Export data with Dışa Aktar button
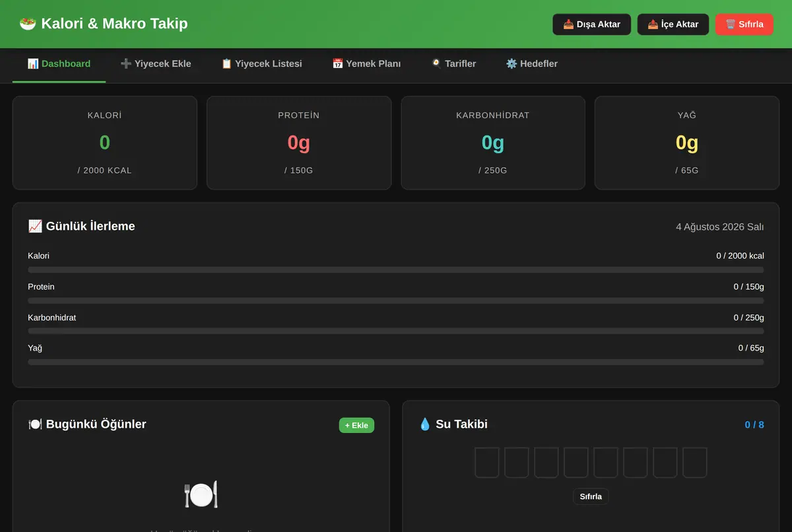Screen dimensions: 792x532 pyautogui.click(x=592, y=24)
